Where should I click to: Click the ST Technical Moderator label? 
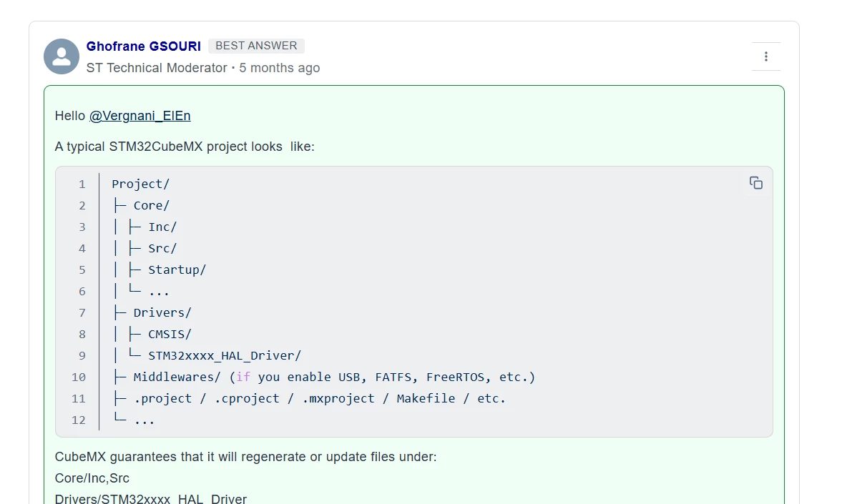point(157,68)
